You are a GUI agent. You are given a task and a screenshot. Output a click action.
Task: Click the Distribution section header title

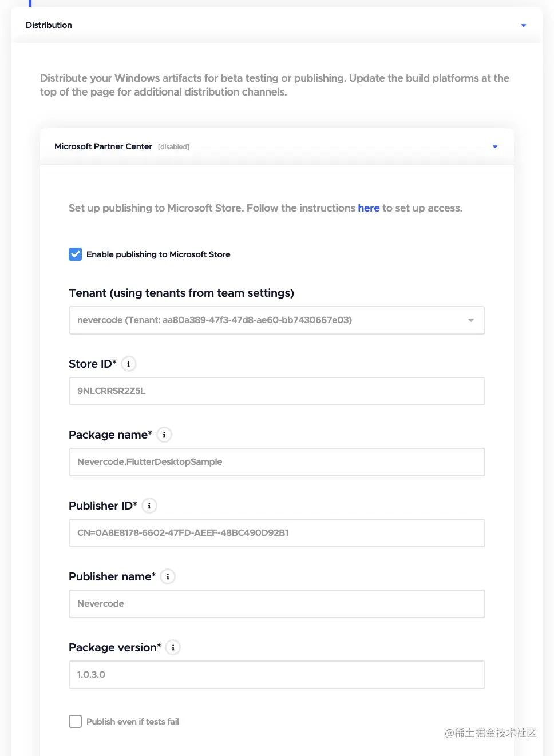point(49,25)
